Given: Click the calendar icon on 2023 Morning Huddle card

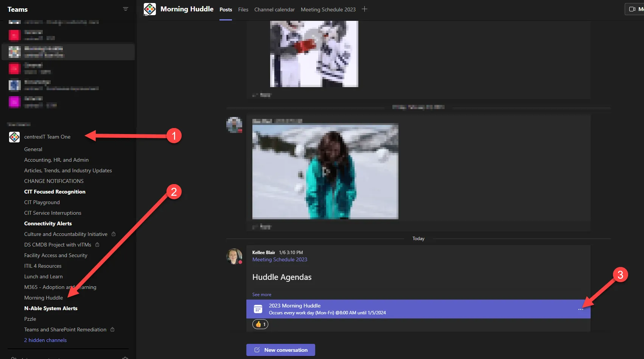Looking at the screenshot, I should [x=258, y=309].
